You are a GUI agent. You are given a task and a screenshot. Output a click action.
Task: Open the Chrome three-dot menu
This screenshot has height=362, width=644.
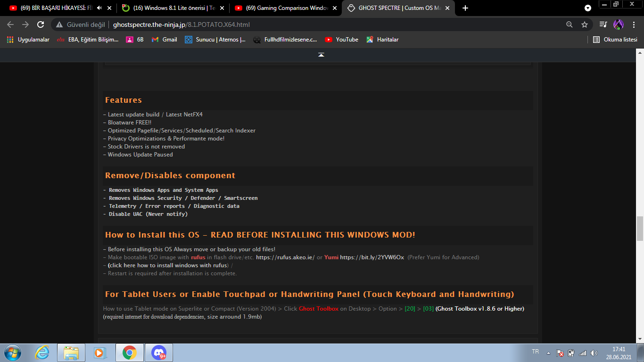(634, 25)
